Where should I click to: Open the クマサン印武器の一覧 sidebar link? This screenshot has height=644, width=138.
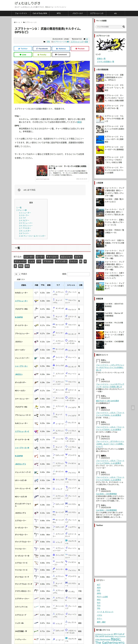pos(105,62)
